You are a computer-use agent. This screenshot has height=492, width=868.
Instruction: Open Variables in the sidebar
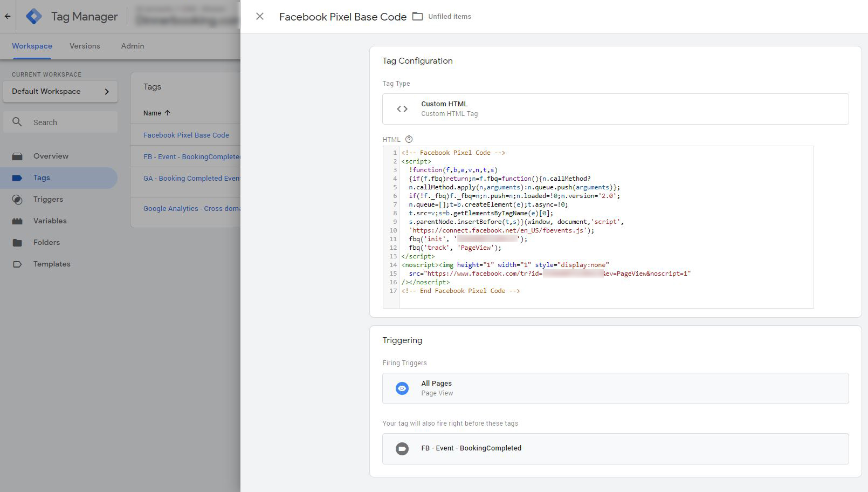pyautogui.click(x=50, y=221)
